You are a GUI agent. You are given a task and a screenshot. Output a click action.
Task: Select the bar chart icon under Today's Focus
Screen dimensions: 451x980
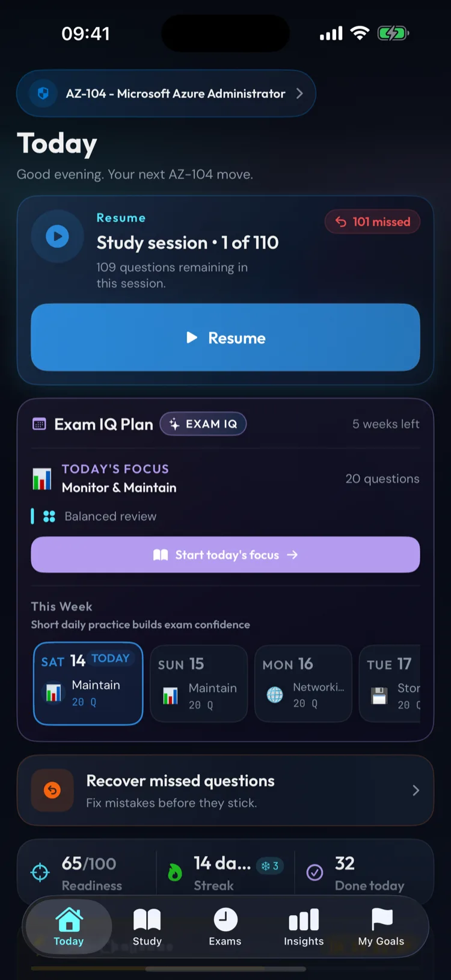pos(41,478)
